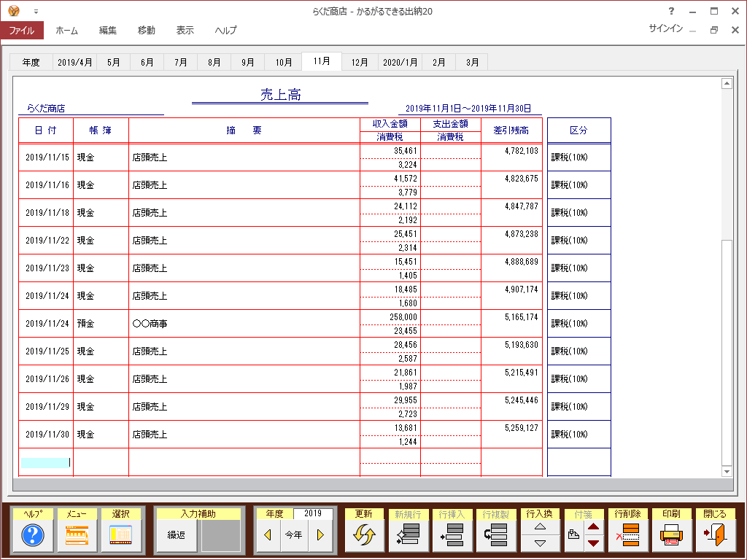The width and height of the screenshot is (747, 560).
Task: Click the サインイン link
Action: [665, 28]
